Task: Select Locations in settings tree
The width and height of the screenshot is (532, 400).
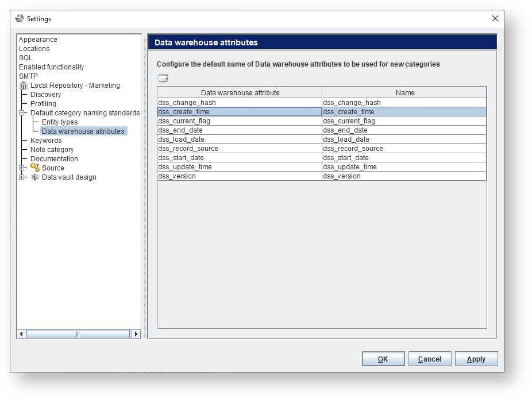Action: click(34, 48)
